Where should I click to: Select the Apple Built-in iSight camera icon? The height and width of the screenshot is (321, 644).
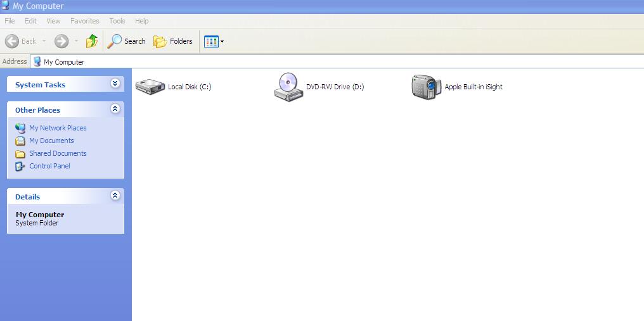point(427,87)
